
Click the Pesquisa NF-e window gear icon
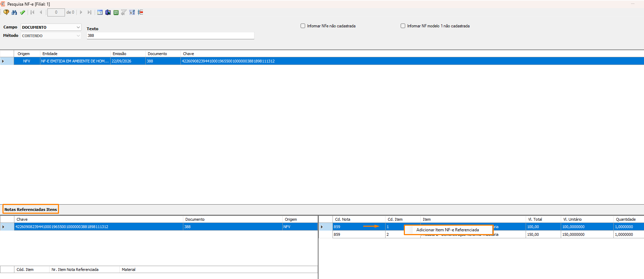click(3, 4)
